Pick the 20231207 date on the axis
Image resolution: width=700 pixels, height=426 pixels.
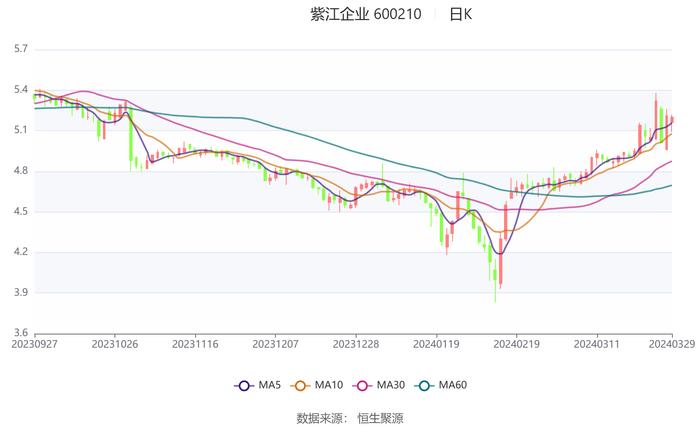[x=275, y=343]
